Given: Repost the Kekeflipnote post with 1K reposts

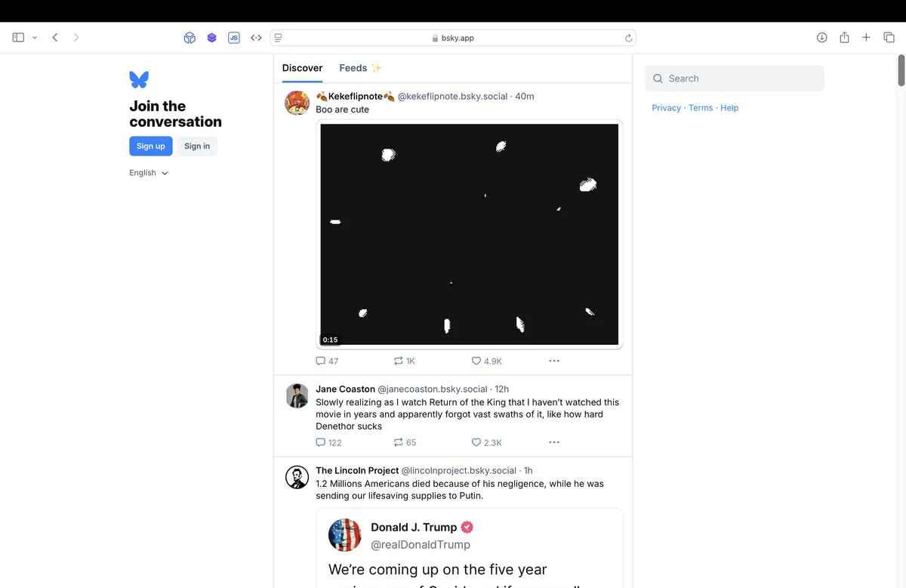Looking at the screenshot, I should coord(405,361).
